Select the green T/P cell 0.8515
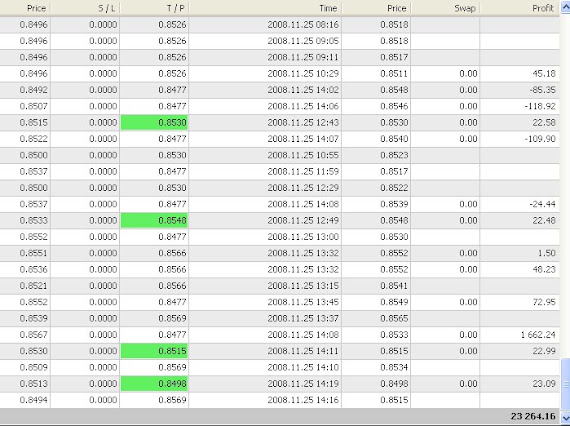Image resolution: width=570 pixels, height=426 pixels. tap(154, 351)
